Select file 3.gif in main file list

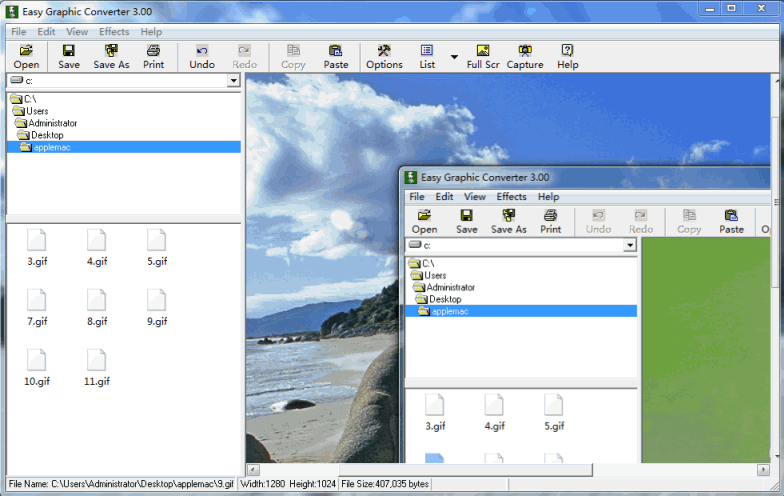37,248
